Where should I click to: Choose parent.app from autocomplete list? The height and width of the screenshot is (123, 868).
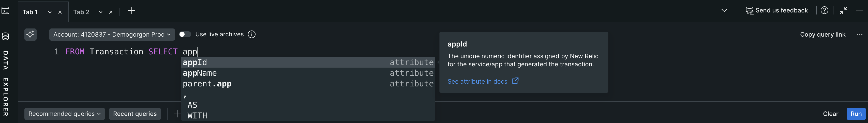[x=207, y=84]
